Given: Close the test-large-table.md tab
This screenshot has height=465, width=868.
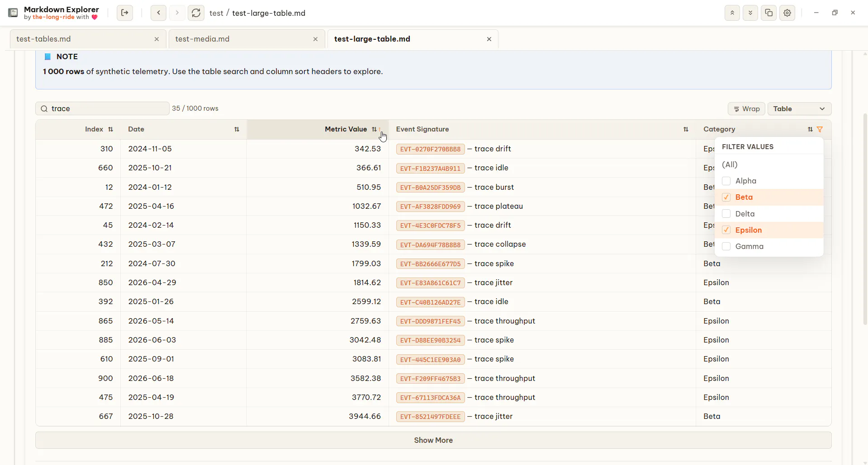Looking at the screenshot, I should click(489, 39).
